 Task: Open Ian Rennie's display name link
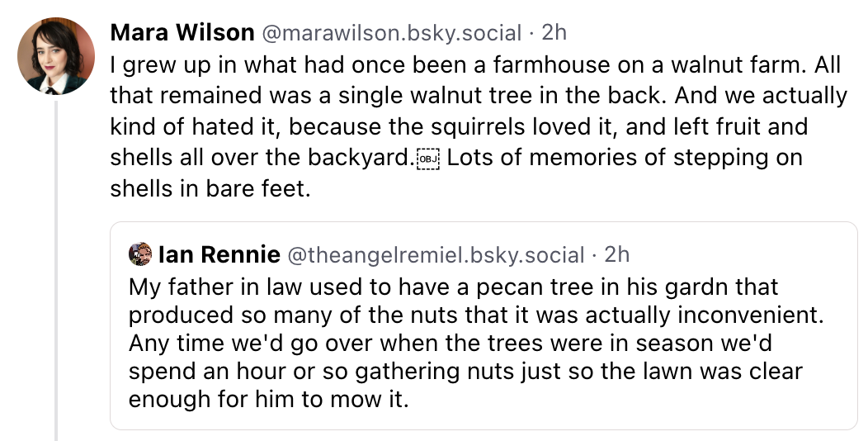(218, 254)
